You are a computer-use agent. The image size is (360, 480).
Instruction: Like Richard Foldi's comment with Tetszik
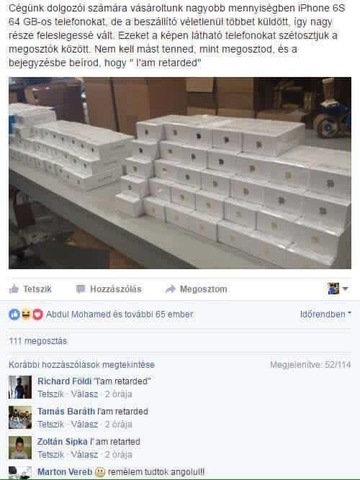(x=51, y=394)
